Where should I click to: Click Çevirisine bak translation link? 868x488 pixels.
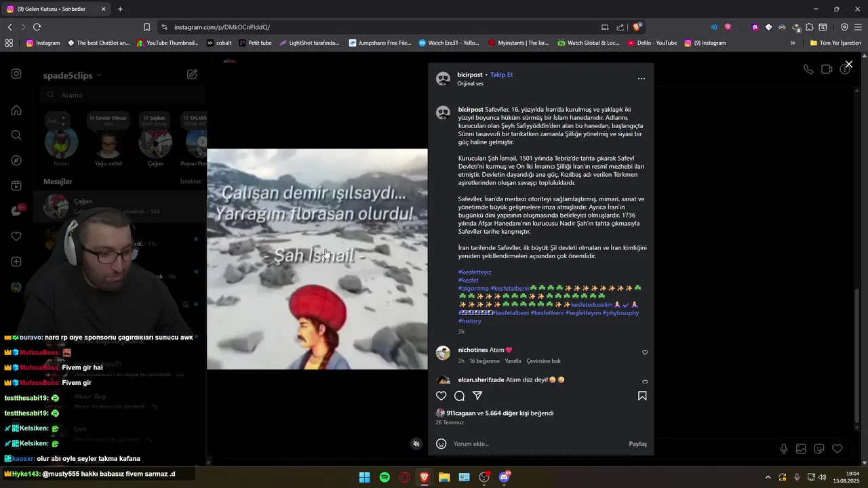click(x=543, y=361)
